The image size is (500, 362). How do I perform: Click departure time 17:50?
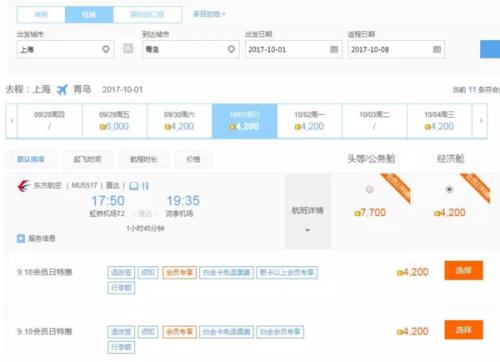(x=108, y=201)
